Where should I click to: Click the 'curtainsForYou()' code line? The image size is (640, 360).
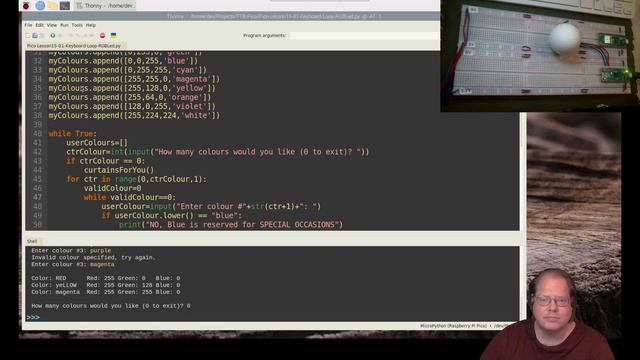tap(119, 170)
